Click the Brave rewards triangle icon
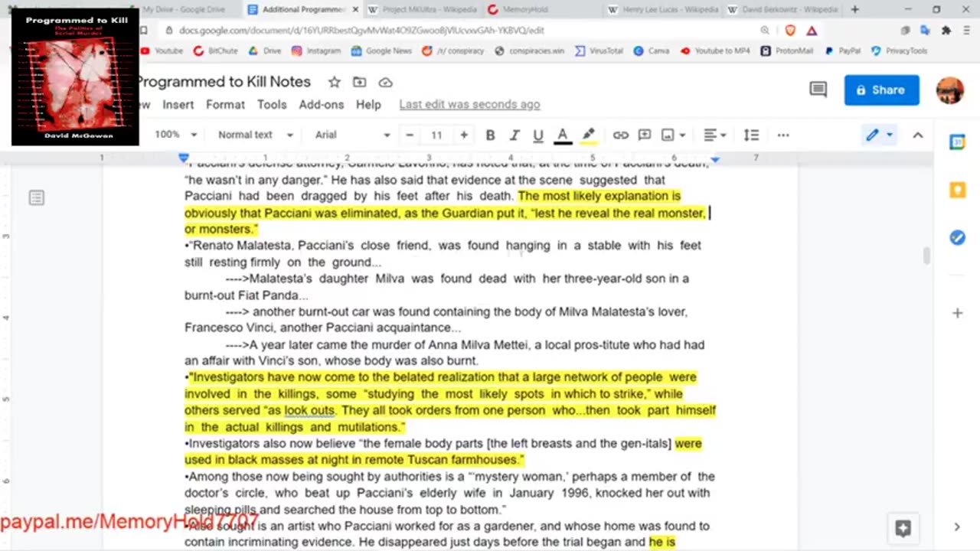 [812, 31]
